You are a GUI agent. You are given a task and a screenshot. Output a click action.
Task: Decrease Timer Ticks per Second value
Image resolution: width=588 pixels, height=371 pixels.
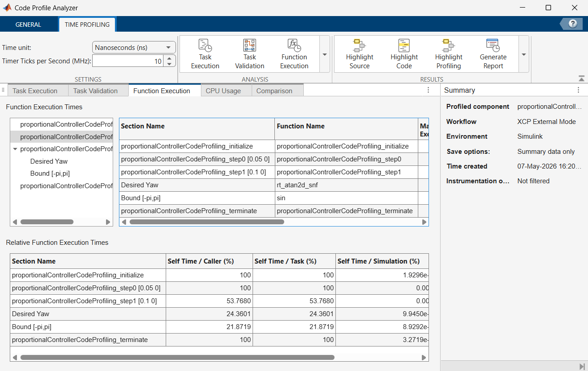[169, 64]
